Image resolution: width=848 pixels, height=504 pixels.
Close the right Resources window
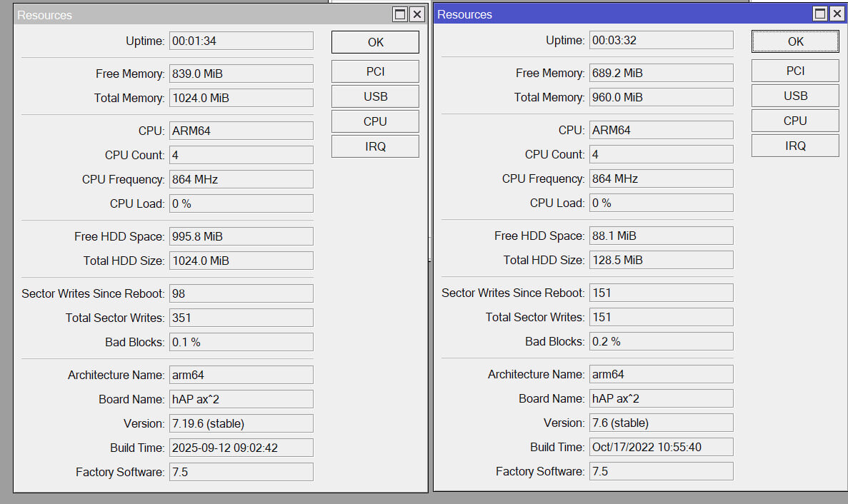(x=837, y=14)
